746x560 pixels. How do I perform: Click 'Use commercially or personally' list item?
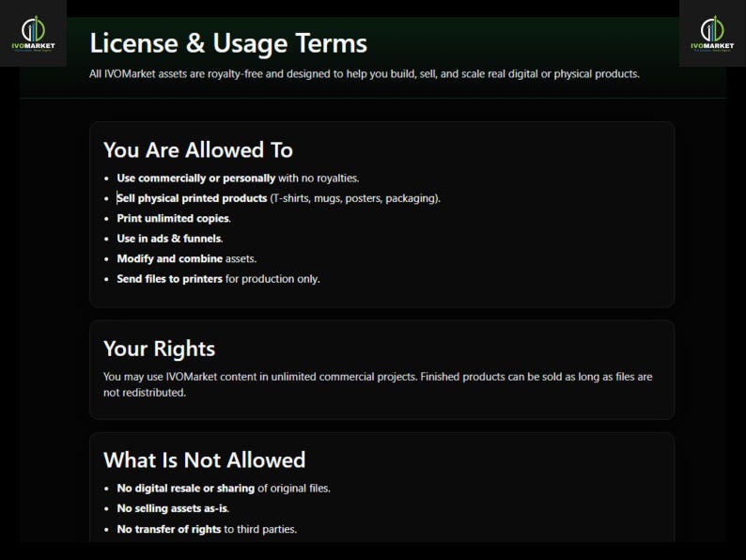click(238, 178)
